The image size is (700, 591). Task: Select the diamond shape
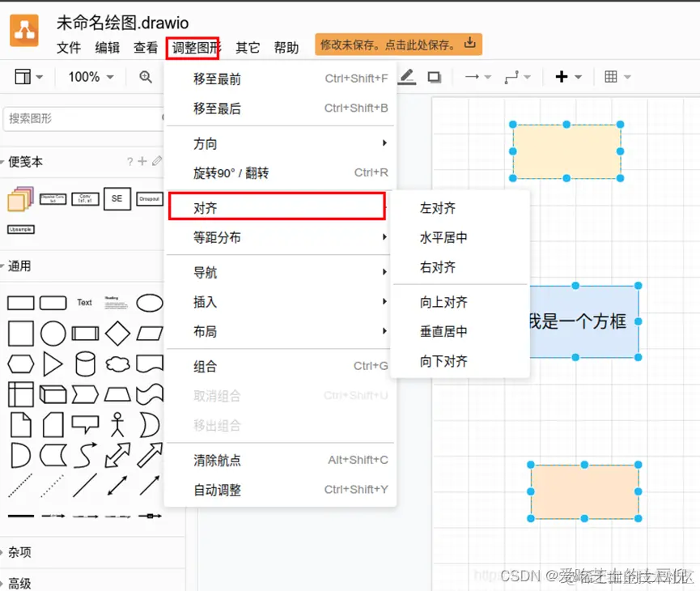[x=117, y=334]
